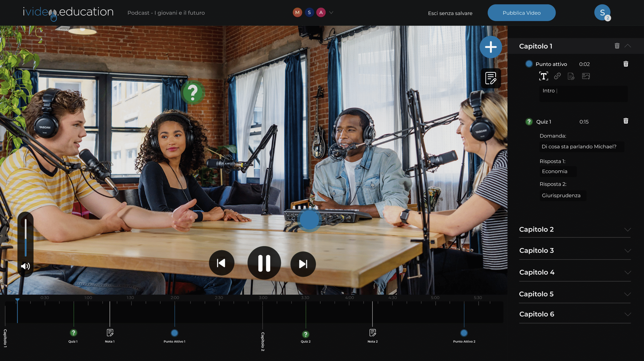
Task: Mute audio with the speaker icon
Action: [25, 266]
